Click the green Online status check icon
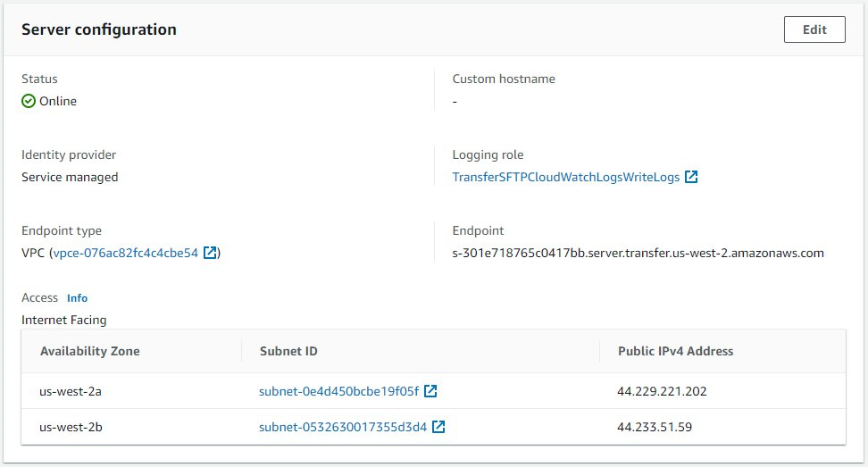This screenshot has height=467, width=868. pos(29,101)
